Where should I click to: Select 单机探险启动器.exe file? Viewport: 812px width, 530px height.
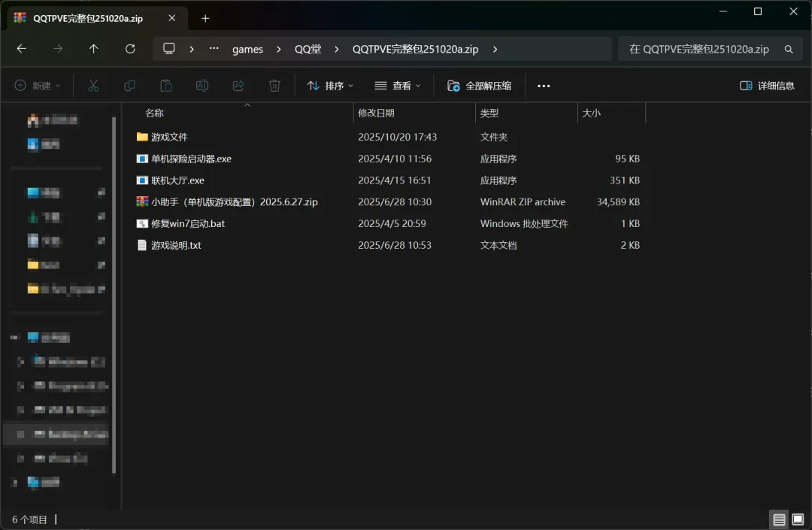click(191, 159)
